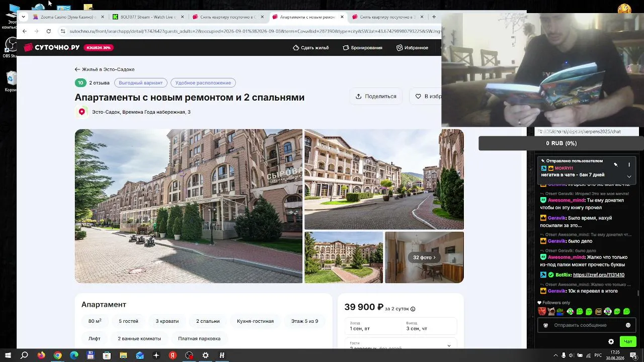Reload the current browser page

[x=48, y=31]
